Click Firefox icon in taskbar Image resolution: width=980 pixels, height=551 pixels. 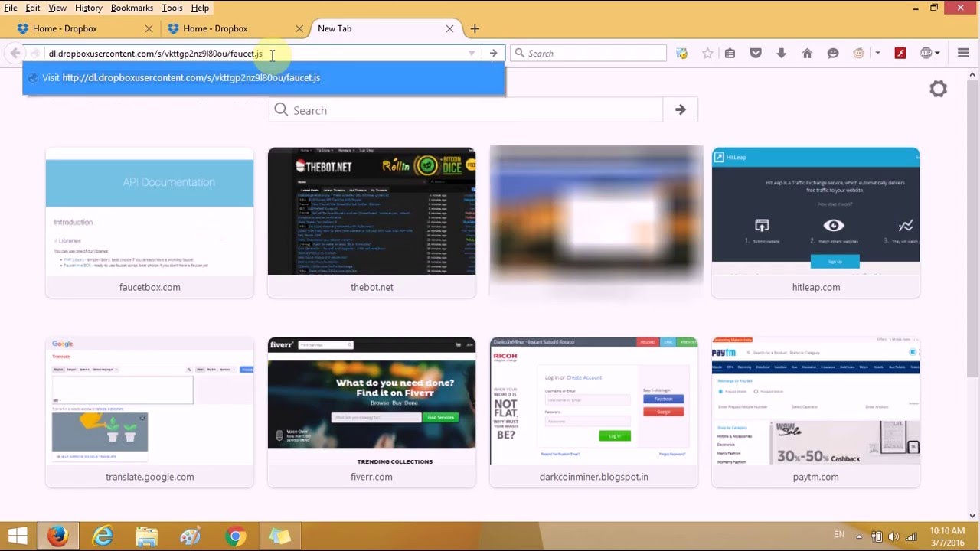(x=58, y=536)
